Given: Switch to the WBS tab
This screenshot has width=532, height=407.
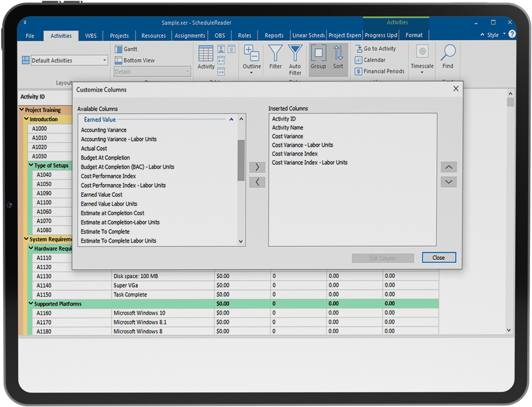Looking at the screenshot, I should click(x=90, y=35).
